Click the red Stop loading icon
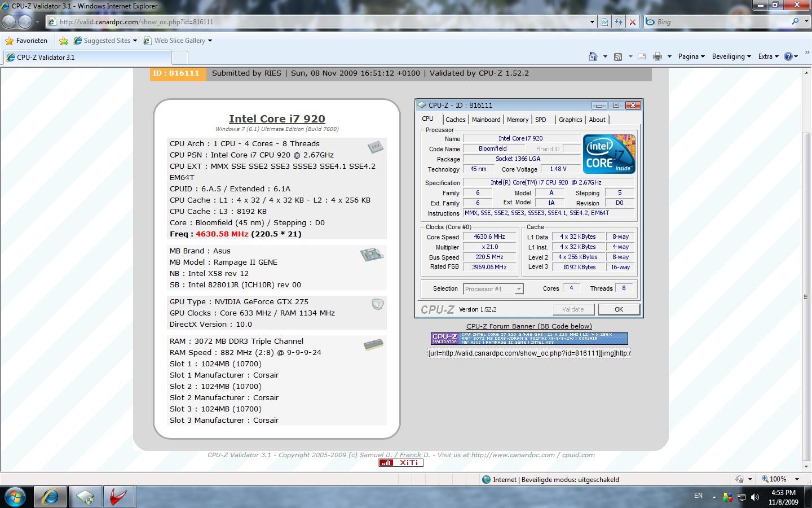 tap(633, 21)
